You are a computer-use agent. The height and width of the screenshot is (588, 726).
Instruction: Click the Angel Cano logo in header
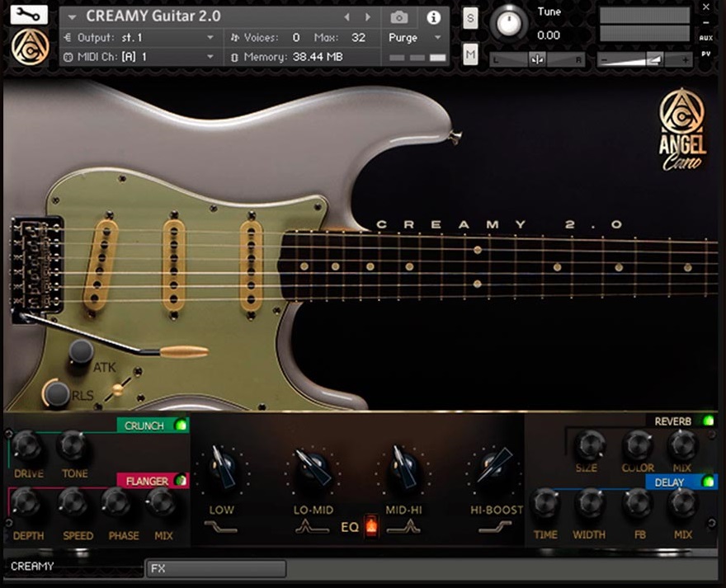click(30, 46)
